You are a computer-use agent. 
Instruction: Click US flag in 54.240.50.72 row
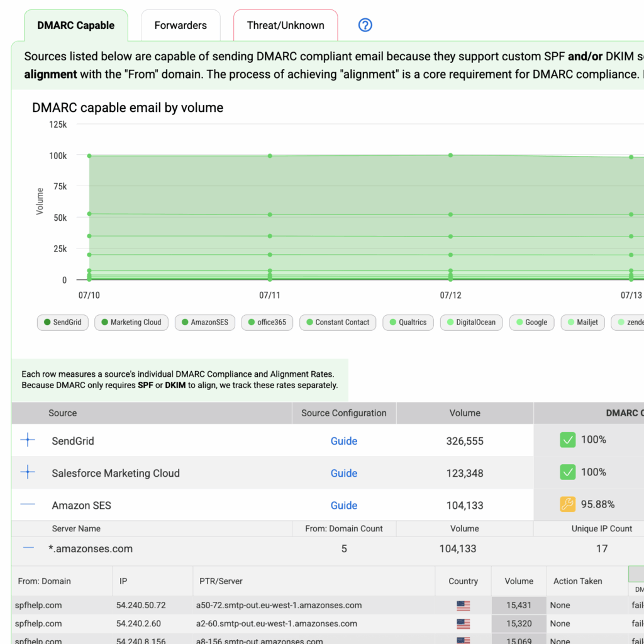464,606
